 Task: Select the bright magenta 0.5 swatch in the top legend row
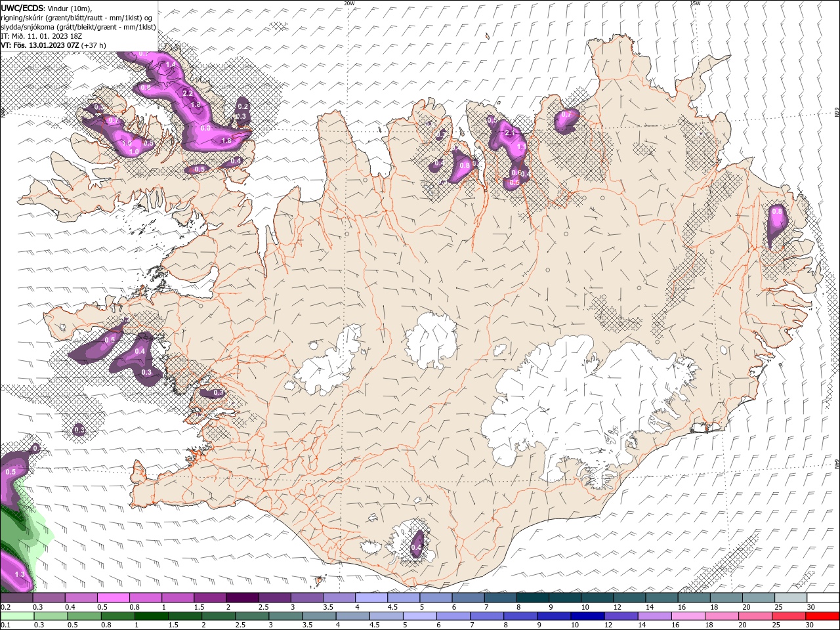[113, 598]
